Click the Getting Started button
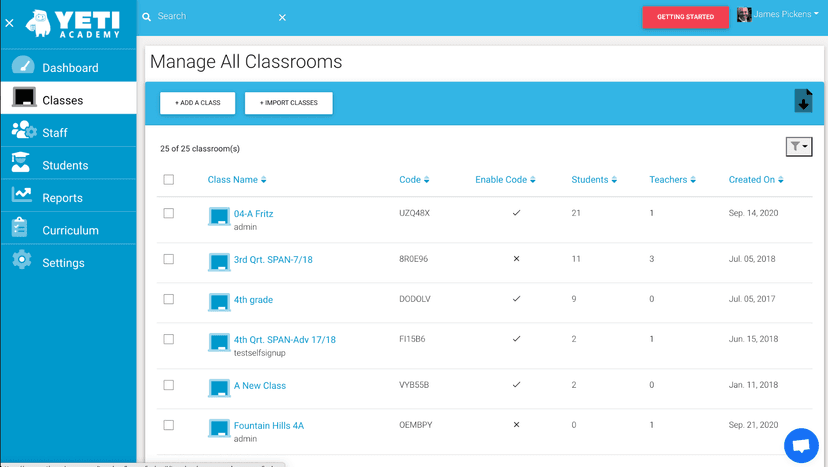828x467 pixels. coord(685,17)
